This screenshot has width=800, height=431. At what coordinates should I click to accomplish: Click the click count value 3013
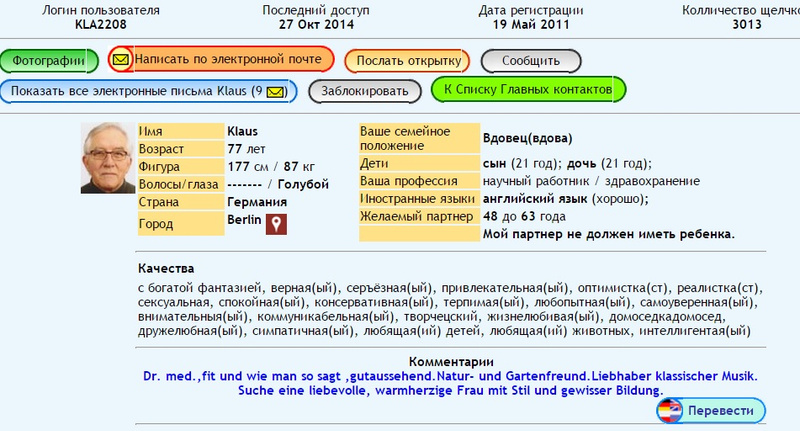[747, 24]
